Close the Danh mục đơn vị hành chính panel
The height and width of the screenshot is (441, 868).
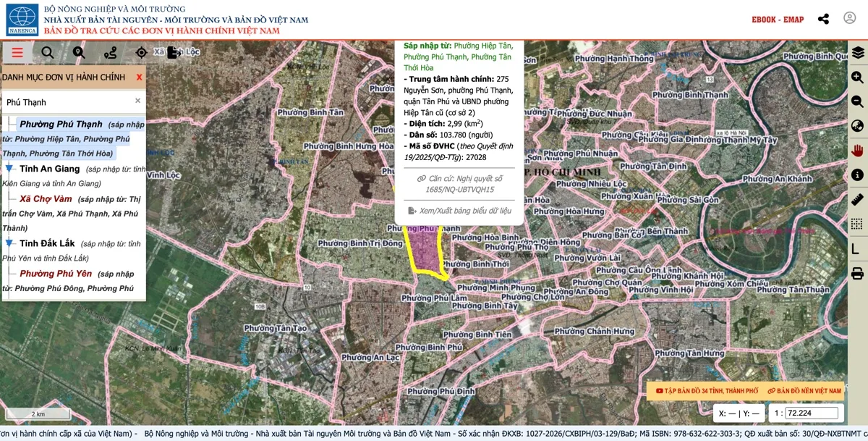[139, 77]
